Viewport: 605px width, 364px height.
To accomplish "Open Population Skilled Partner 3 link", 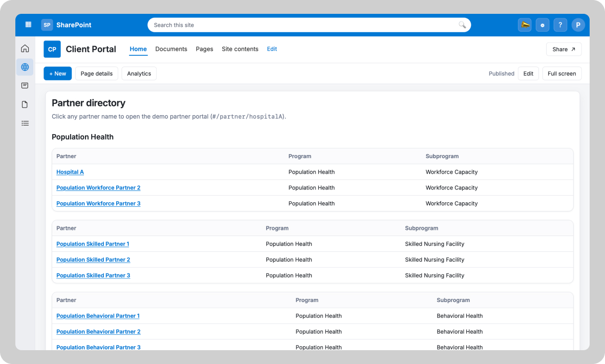I will pos(93,275).
